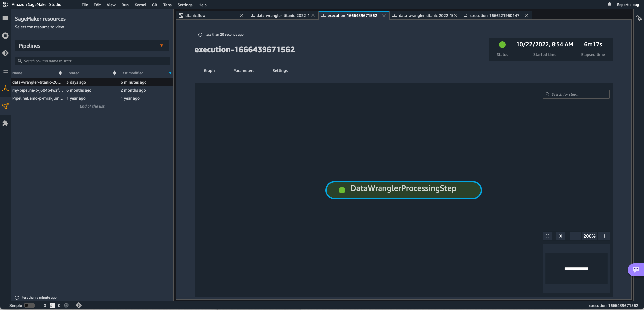The width and height of the screenshot is (644, 310).
Task: Sort pipelines by the Name column
Action: pos(37,73)
